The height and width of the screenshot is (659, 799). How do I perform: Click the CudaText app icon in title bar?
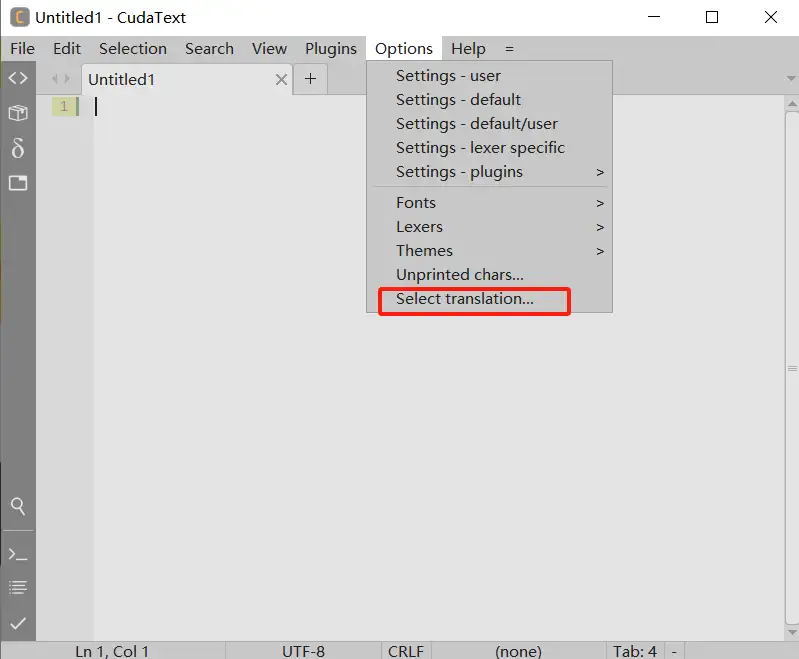19,17
